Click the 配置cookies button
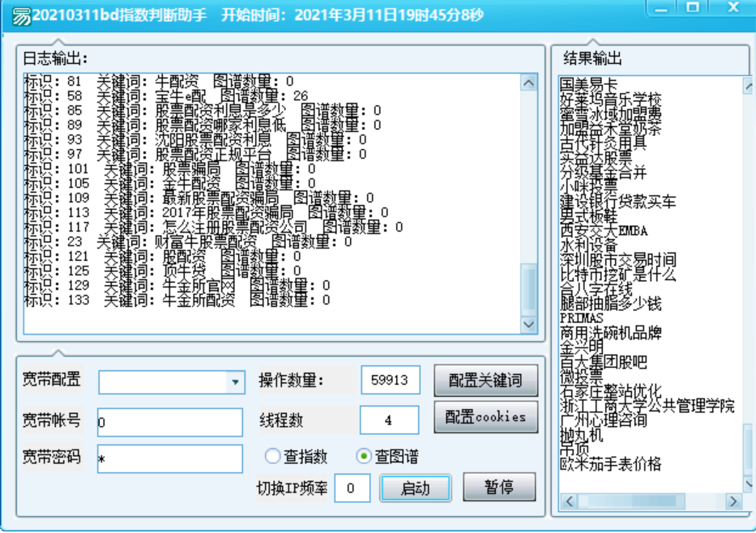 pos(485,417)
